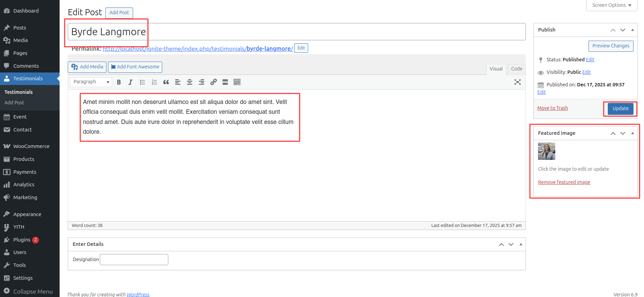This screenshot has height=297, width=644.
Task: Insert a blockquote
Action: tap(166, 82)
